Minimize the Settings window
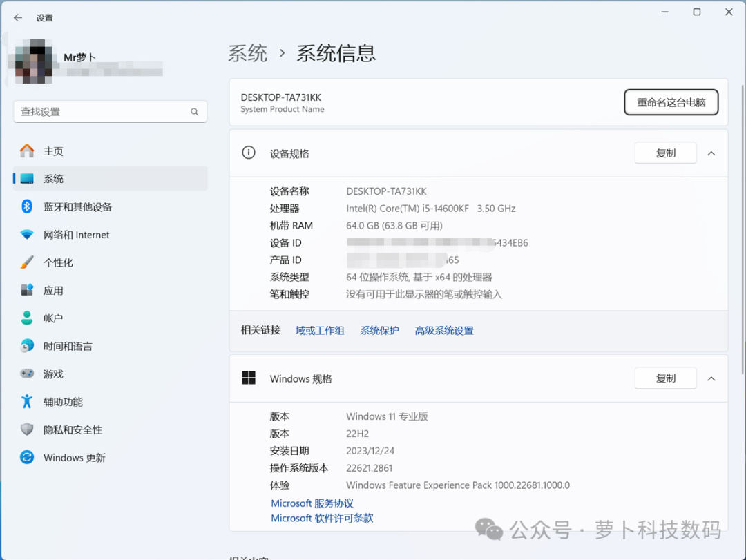Viewport: 746px width, 560px height. [664, 12]
